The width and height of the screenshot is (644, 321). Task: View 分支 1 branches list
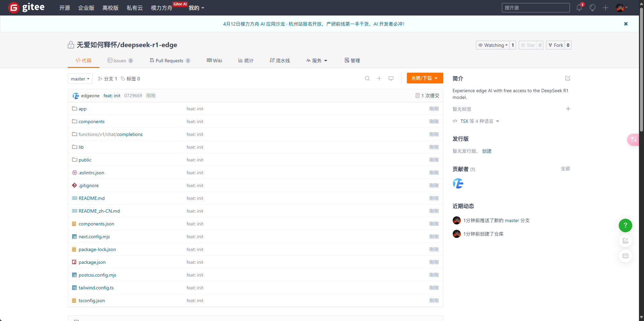click(x=107, y=79)
